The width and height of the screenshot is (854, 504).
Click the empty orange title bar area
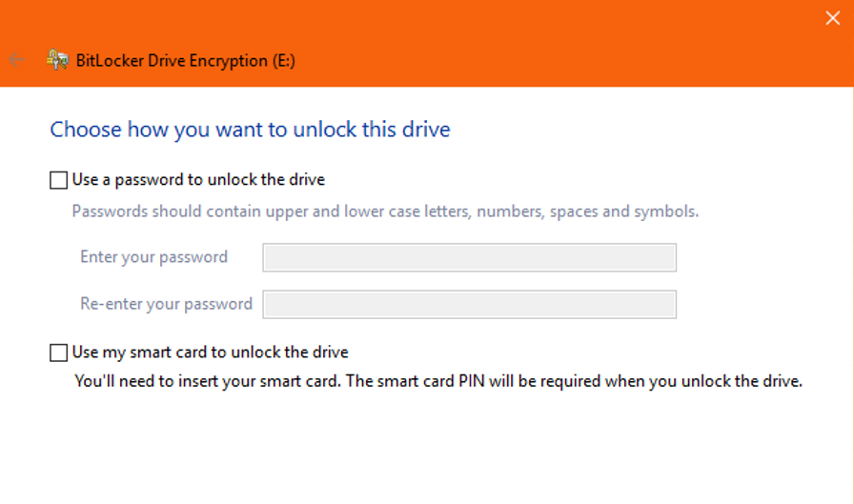click(x=544, y=44)
